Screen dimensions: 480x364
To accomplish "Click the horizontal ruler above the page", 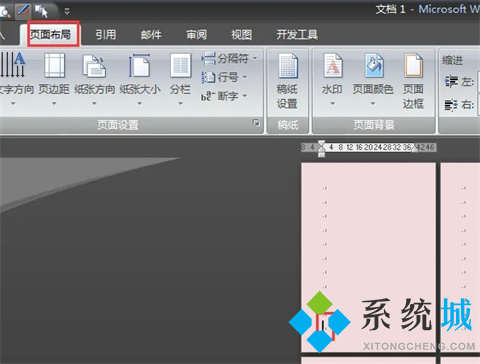I will click(369, 147).
